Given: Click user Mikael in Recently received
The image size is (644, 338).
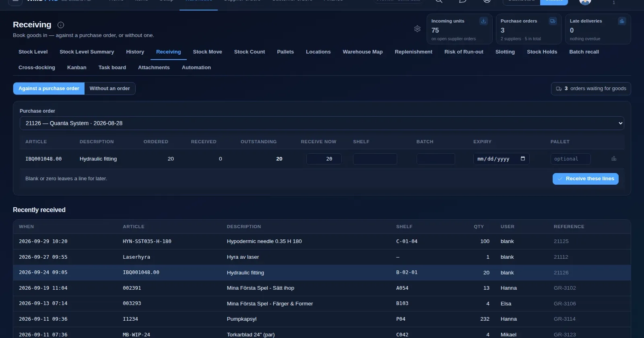Looking at the screenshot, I should (x=508, y=335).
